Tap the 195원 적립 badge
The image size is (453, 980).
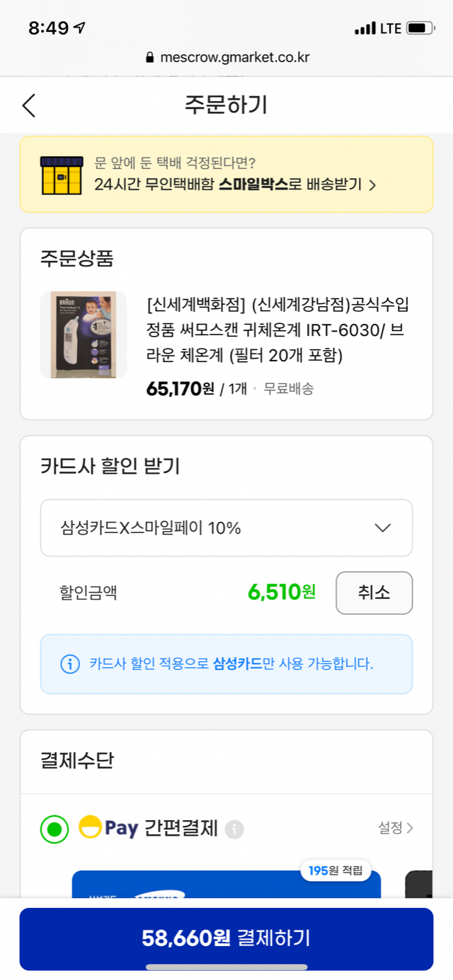(x=335, y=870)
